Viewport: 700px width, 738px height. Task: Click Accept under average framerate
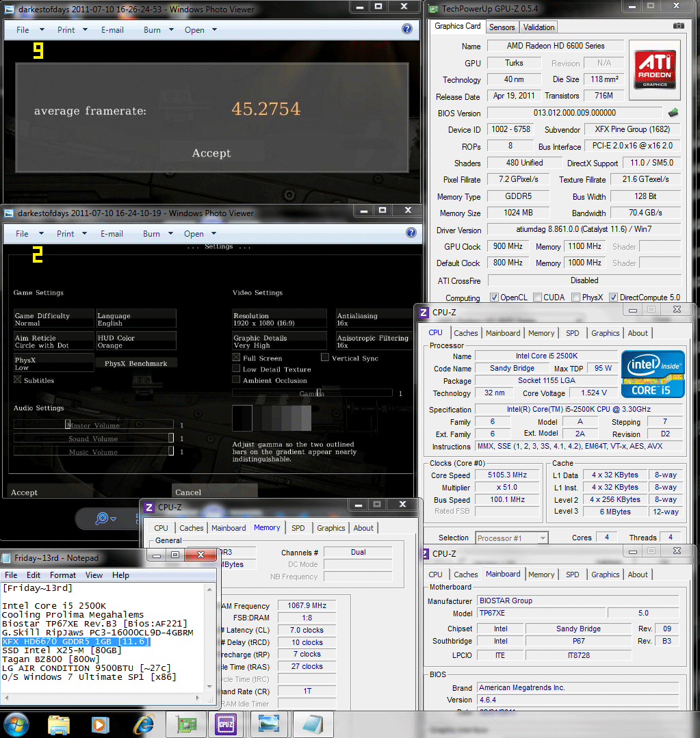coord(211,153)
